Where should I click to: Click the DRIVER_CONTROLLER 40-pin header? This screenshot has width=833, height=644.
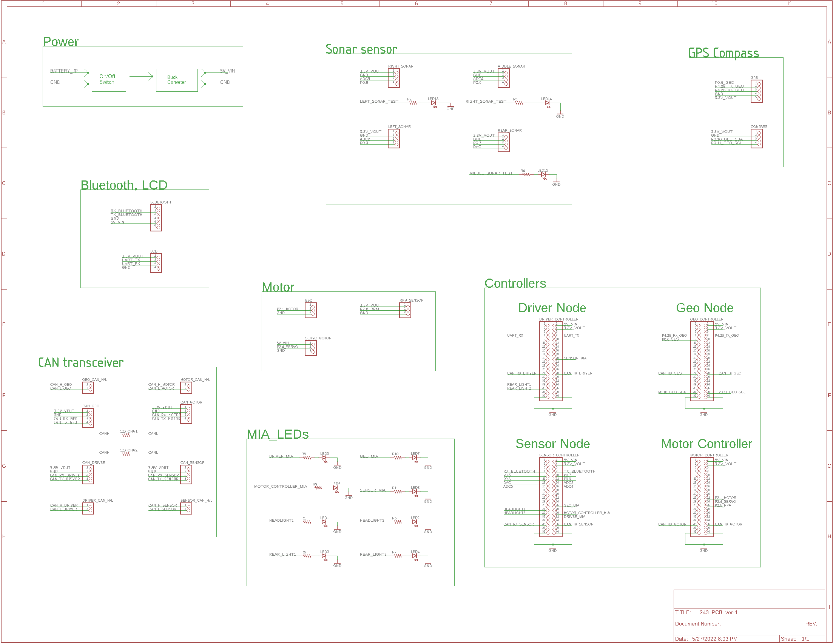pyautogui.click(x=551, y=361)
